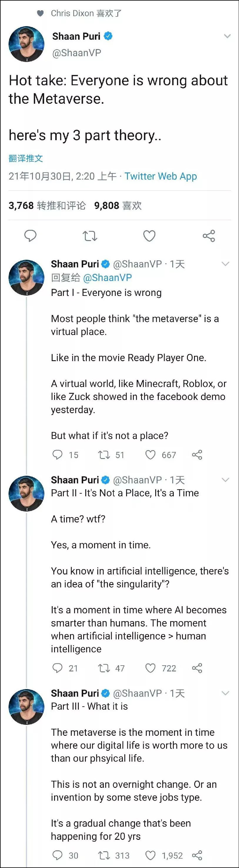Retweet Part I tweet with 51 retweets
Viewport: 239px width, 868px height.
[x=104, y=455]
